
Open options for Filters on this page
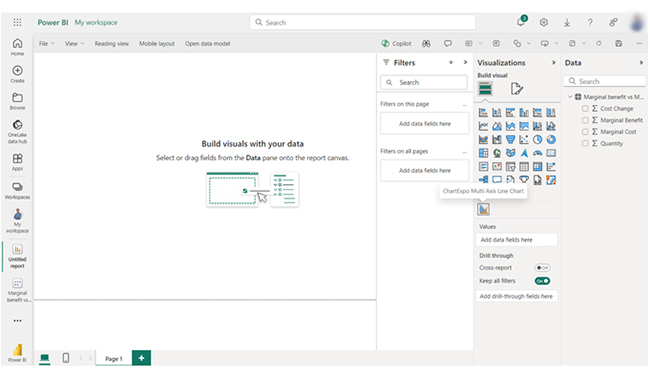(x=464, y=104)
